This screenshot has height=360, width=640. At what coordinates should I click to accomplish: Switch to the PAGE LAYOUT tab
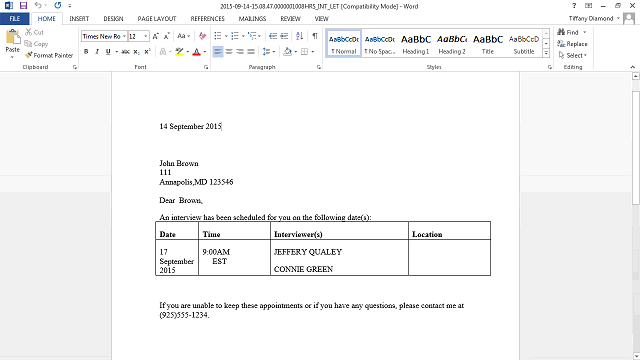(157, 19)
